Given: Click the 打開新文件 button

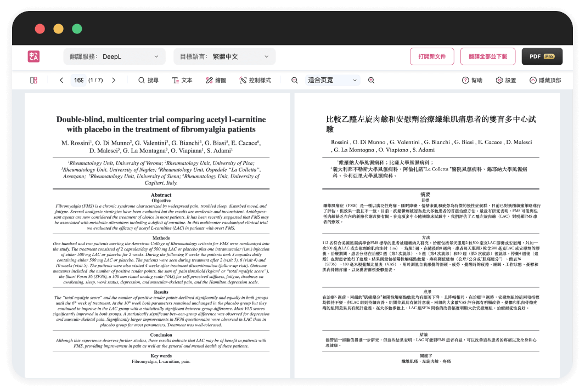Looking at the screenshot, I should tap(432, 56).
